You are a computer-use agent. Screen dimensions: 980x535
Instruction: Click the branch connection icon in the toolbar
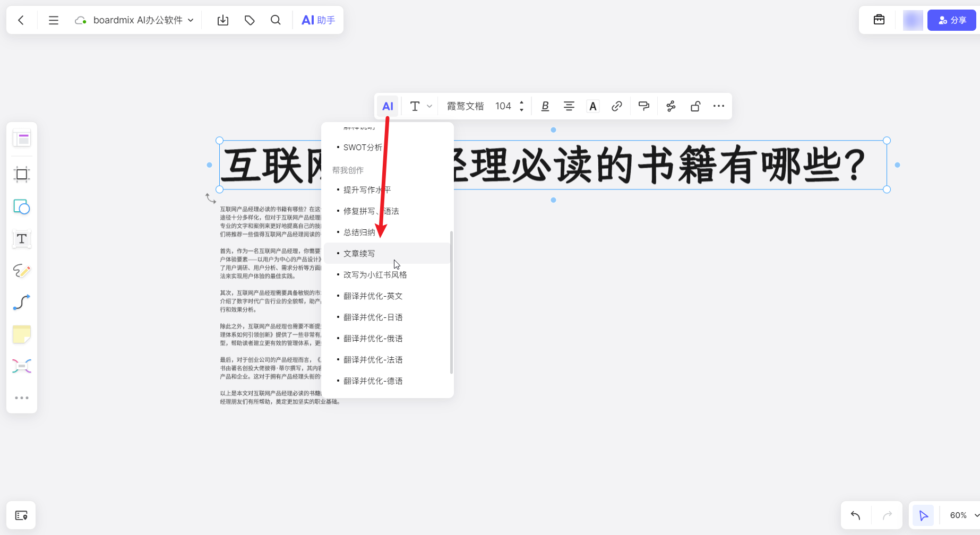(x=671, y=106)
